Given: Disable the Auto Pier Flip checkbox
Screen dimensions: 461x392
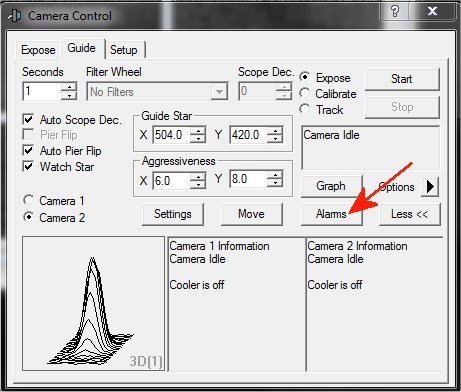Looking at the screenshot, I should tap(28, 150).
